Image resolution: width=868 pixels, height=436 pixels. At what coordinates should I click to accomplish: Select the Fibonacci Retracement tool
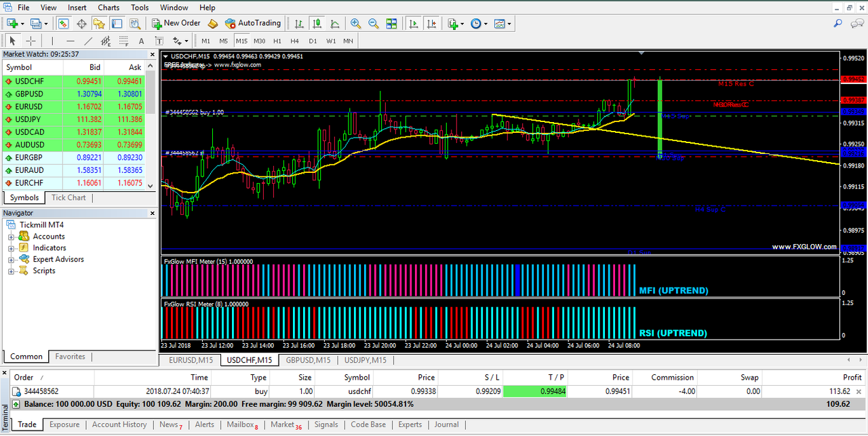click(x=124, y=41)
